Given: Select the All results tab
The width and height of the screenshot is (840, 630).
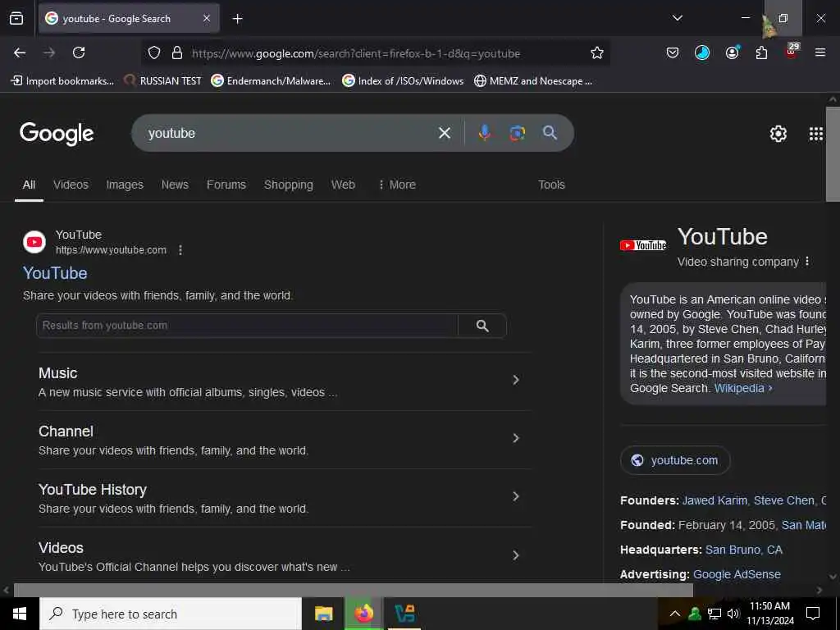Looking at the screenshot, I should [29, 185].
